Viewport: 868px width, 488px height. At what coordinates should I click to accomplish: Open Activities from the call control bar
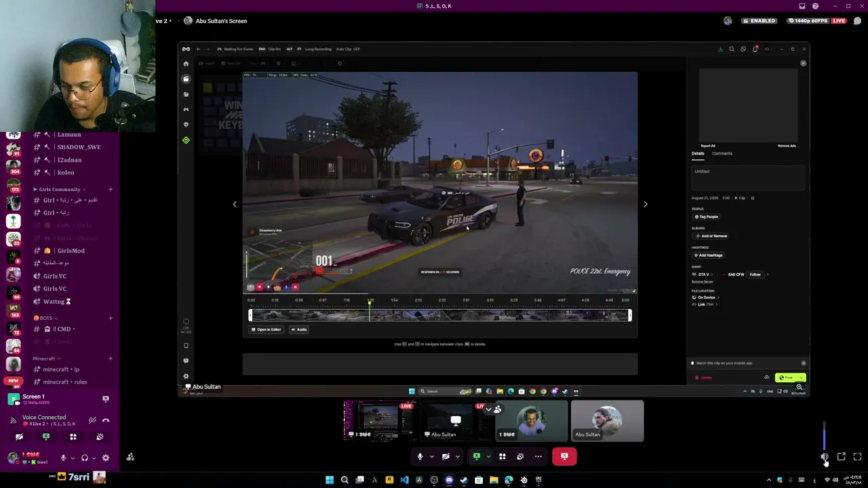pos(502,457)
